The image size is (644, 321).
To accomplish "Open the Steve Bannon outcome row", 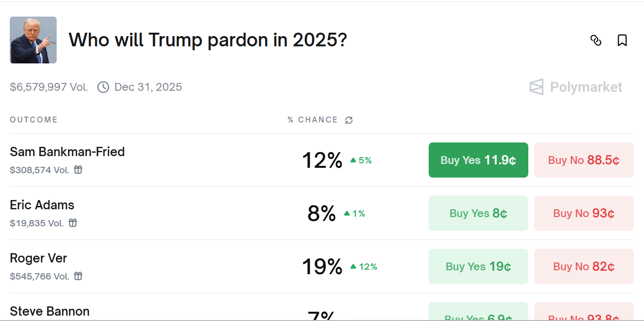I will [50, 311].
